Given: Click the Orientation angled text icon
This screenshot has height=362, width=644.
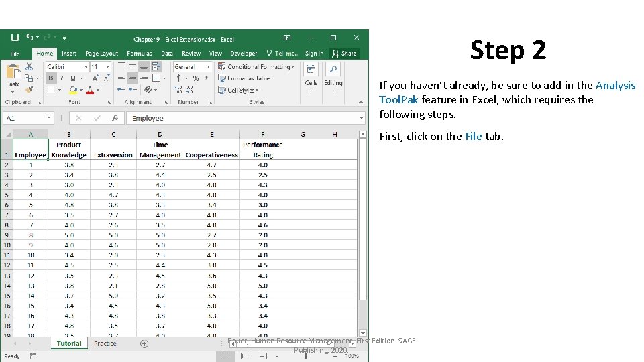Looking at the screenshot, I should [x=148, y=89].
